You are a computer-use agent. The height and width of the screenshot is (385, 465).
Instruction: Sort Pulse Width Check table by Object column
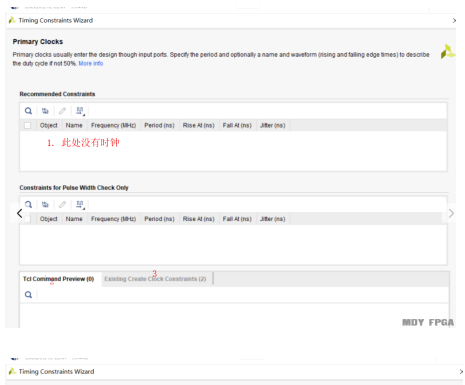(x=49, y=219)
